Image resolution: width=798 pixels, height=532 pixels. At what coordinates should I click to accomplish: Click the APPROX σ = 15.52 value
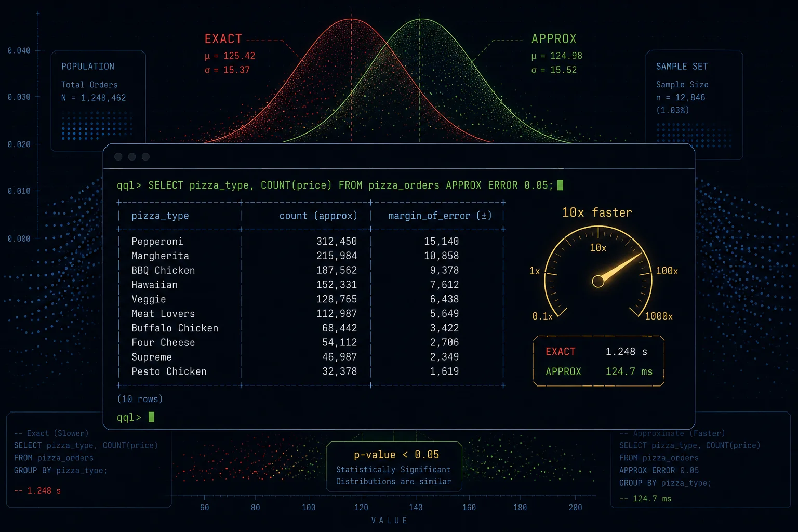click(x=554, y=70)
